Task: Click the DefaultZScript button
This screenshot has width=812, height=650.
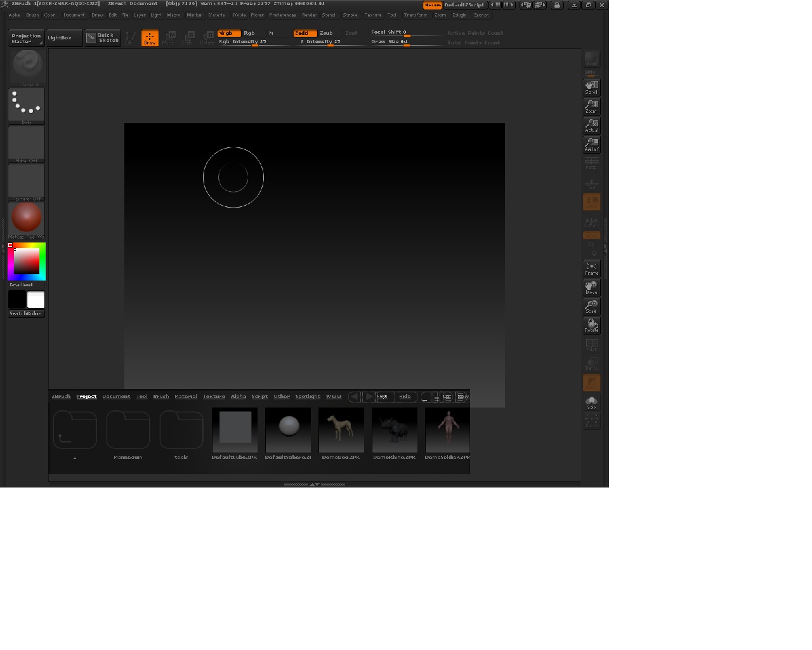Action: coord(465,5)
